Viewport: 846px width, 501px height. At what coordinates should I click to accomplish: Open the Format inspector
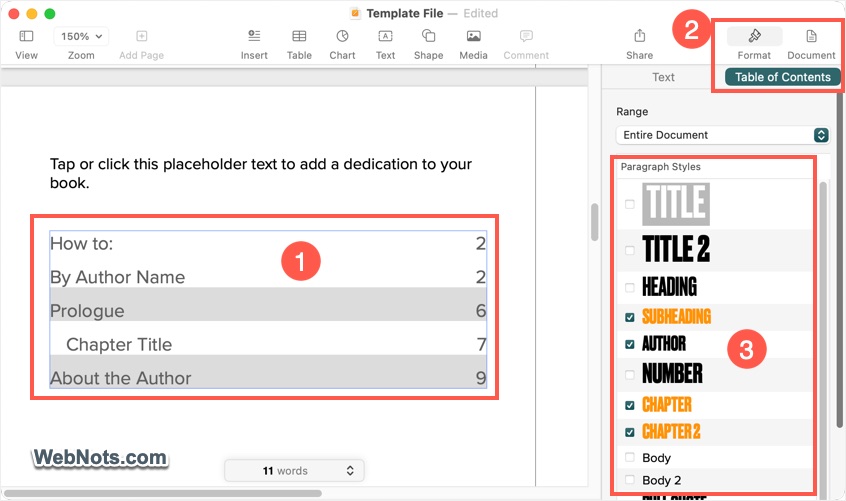tap(754, 36)
